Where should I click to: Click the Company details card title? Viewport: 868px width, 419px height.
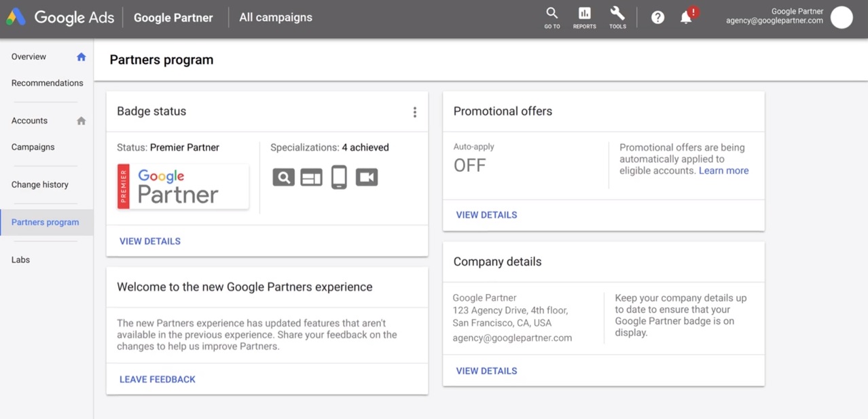[497, 261]
